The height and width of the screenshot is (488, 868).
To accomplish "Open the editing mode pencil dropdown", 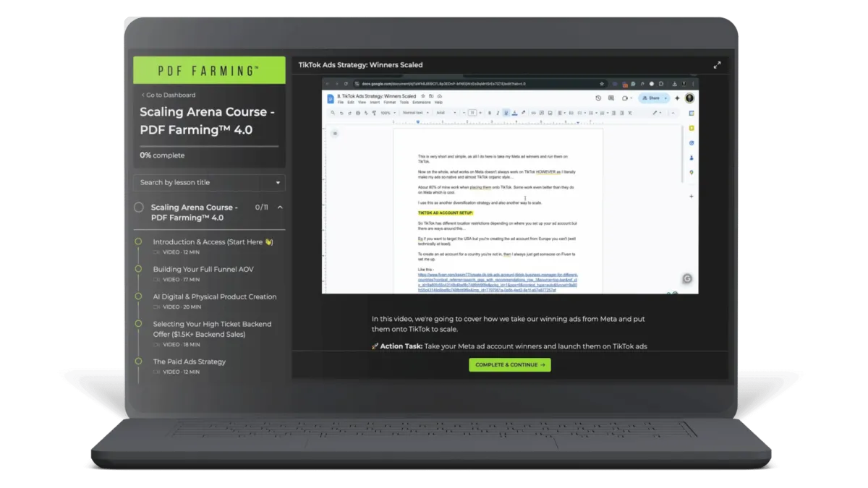I will click(x=657, y=113).
